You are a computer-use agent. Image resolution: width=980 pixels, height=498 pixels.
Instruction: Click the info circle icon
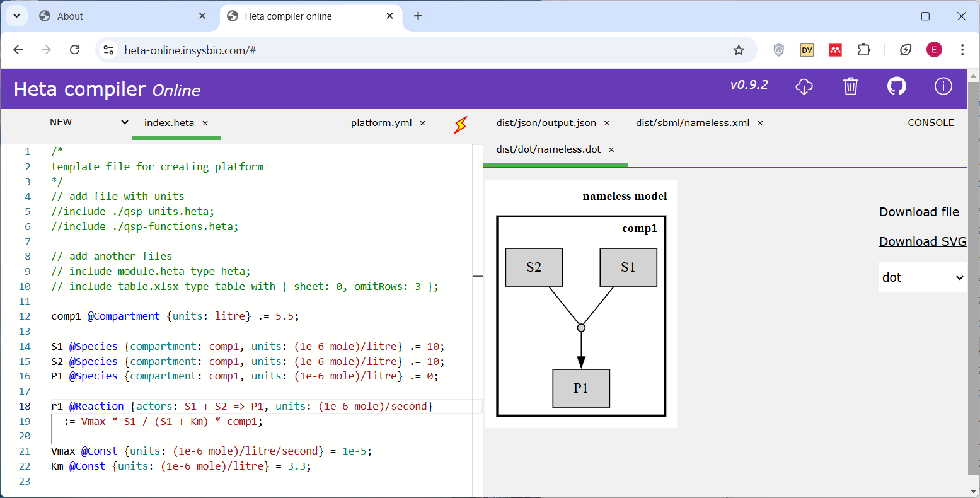(x=943, y=86)
